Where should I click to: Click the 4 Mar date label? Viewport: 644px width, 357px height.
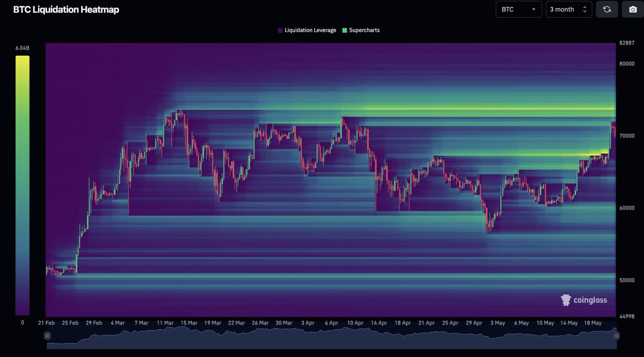click(118, 323)
